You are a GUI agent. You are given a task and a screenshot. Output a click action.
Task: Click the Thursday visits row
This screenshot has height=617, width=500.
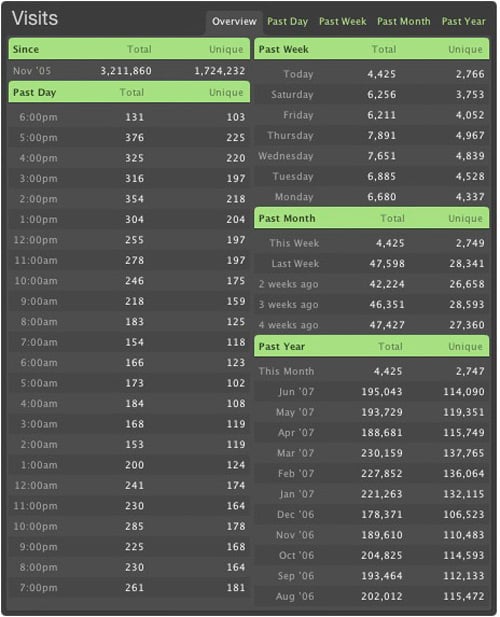(x=371, y=136)
